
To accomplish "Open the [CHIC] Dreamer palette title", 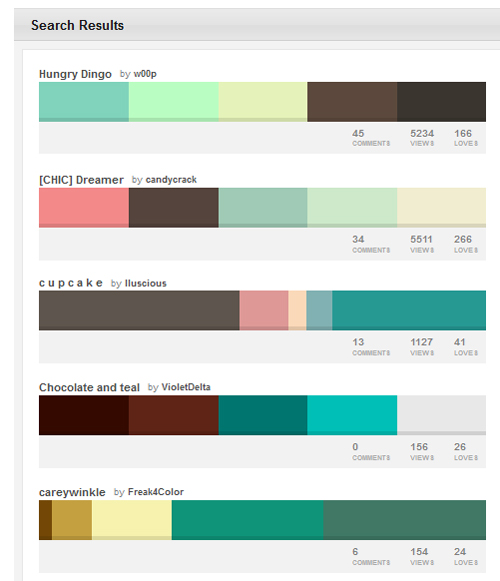I will pyautogui.click(x=81, y=180).
